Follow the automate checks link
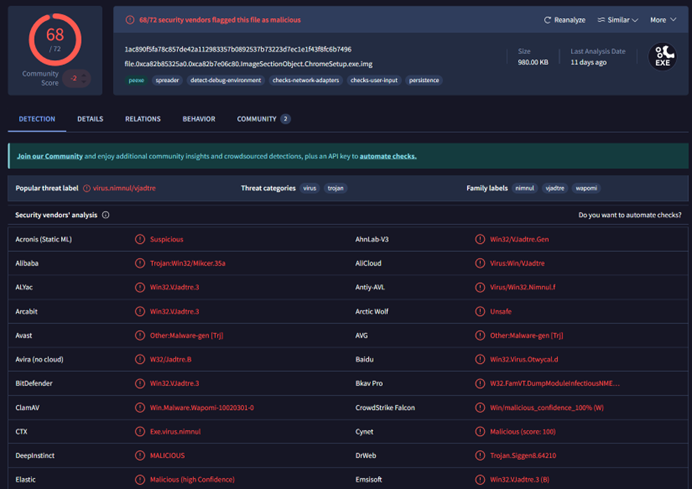Viewport: 692px width, 489px height. click(x=388, y=156)
